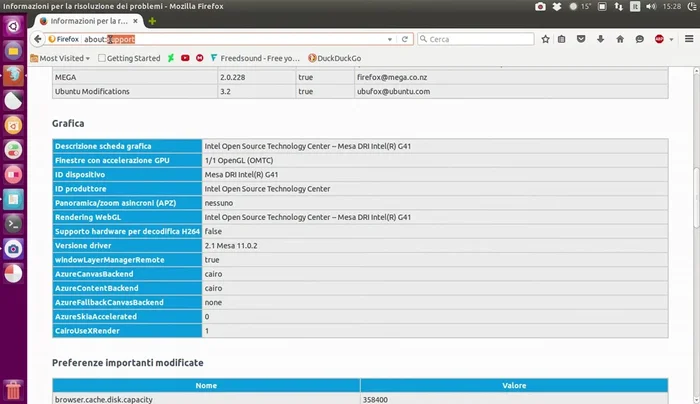Select the Informazioni per la r... tab

88,21
